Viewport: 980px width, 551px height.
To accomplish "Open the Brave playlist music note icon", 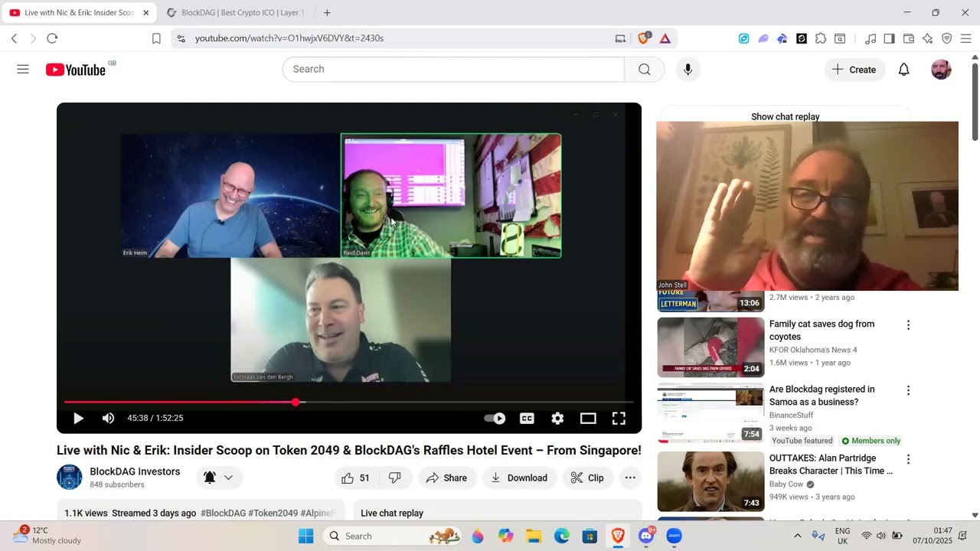I will click(871, 38).
